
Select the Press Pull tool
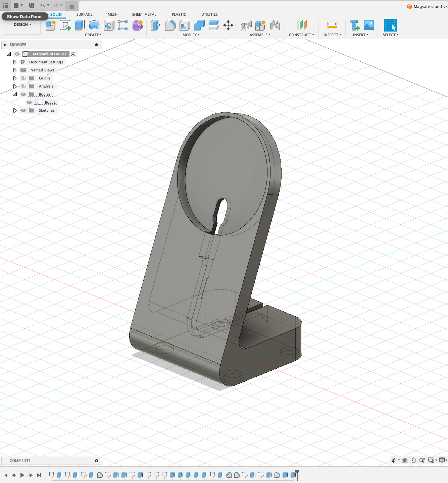tap(156, 25)
